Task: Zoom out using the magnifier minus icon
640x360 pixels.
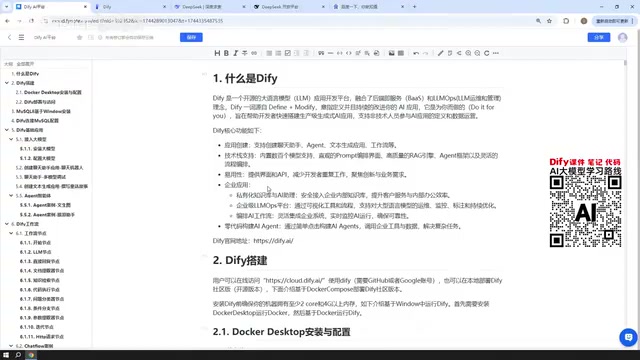Action: coord(477,53)
